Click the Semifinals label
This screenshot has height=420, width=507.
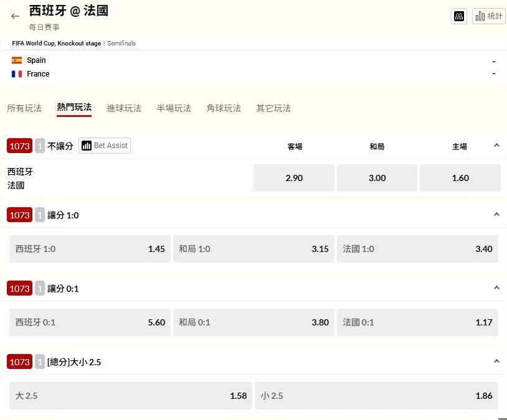(121, 44)
